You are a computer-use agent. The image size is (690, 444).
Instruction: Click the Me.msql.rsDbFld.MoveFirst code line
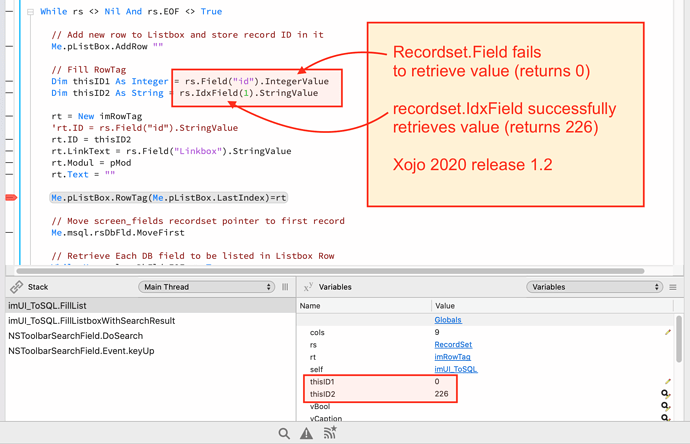118,232
